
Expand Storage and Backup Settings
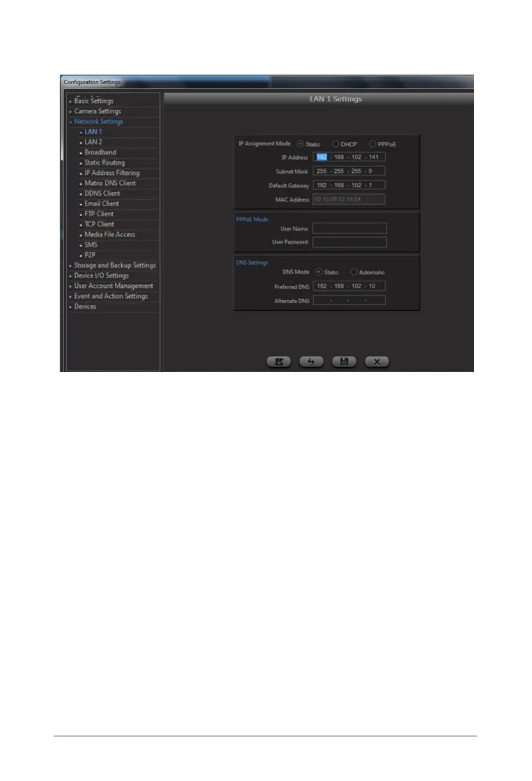point(71,265)
